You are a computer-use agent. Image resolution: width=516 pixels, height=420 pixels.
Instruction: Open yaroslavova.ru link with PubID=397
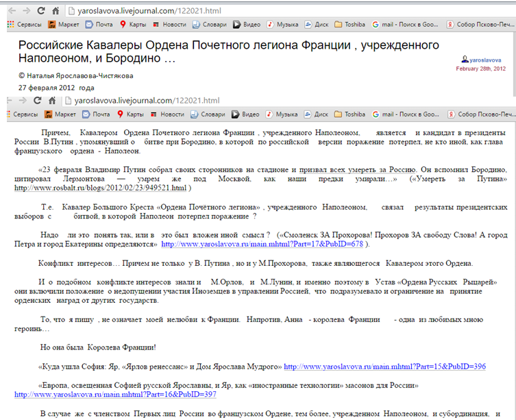pos(115,395)
